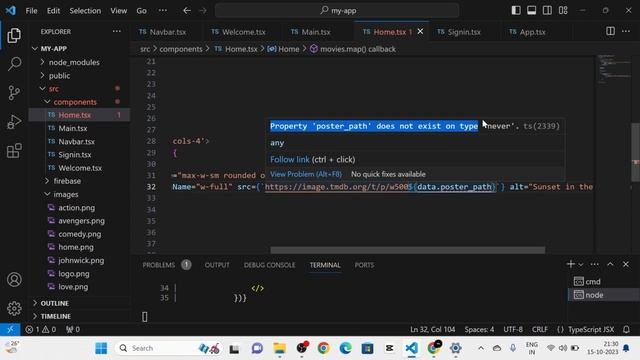Click Follow link in hover popup
This screenshot has height=360, width=640.
290,160
